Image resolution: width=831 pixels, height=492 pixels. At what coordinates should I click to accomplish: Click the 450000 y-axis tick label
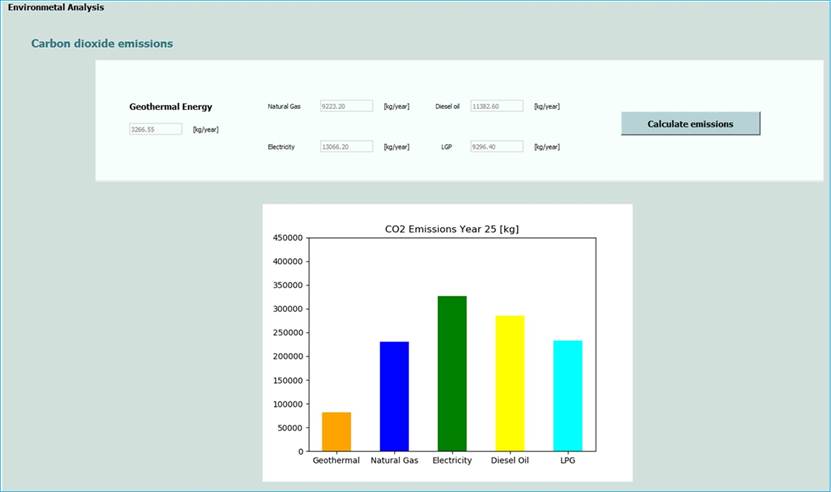coord(287,238)
